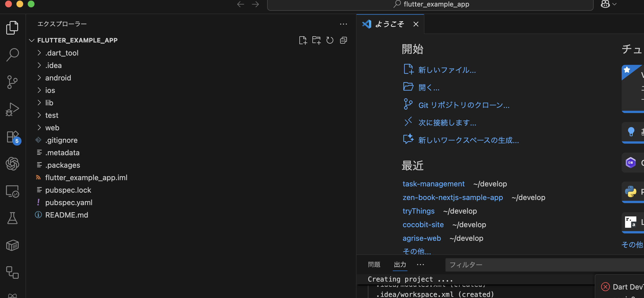Open the Testing view (beaker icon)
Viewport: 644px width, 298px height.
(x=12, y=218)
